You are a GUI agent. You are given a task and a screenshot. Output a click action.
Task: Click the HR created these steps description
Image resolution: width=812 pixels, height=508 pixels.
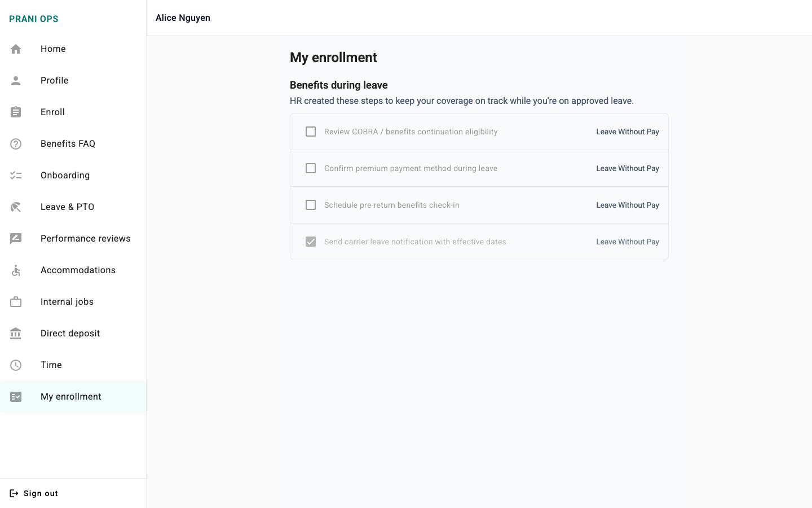click(x=462, y=101)
